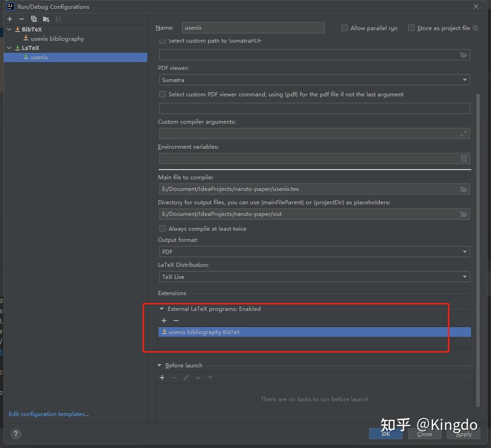Add a Before launch task

162,378
